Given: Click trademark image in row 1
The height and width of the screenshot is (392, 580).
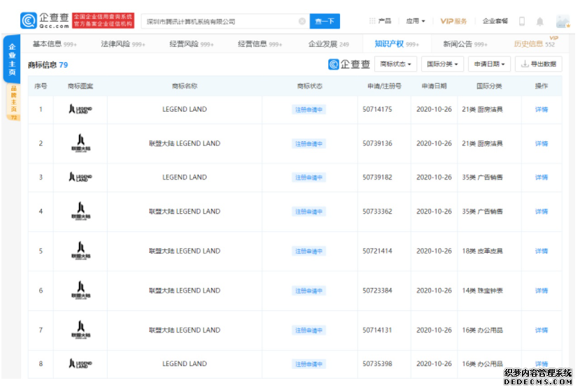Looking at the screenshot, I should tap(80, 110).
